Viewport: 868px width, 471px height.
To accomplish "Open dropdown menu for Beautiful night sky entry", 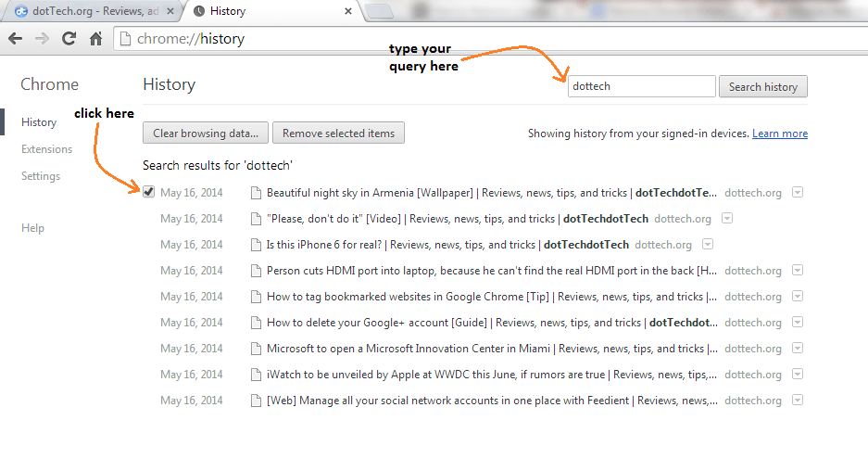I will (x=798, y=192).
